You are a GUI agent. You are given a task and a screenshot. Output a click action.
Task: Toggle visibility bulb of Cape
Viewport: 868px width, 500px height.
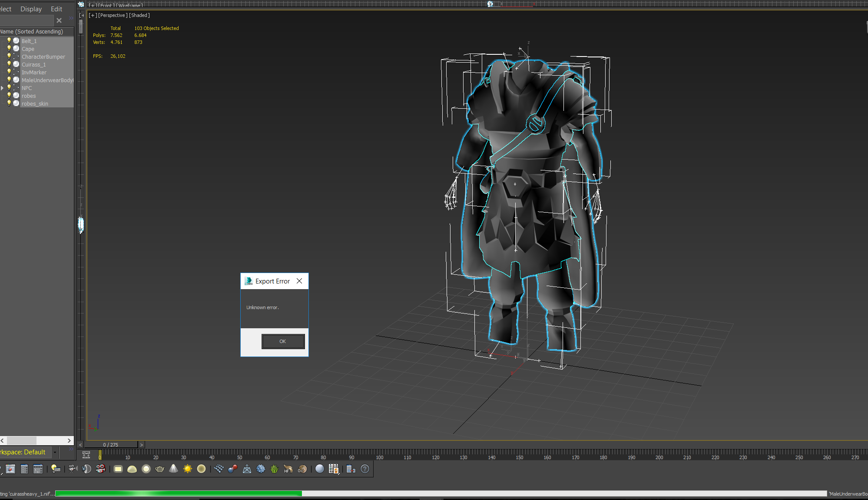click(9, 48)
